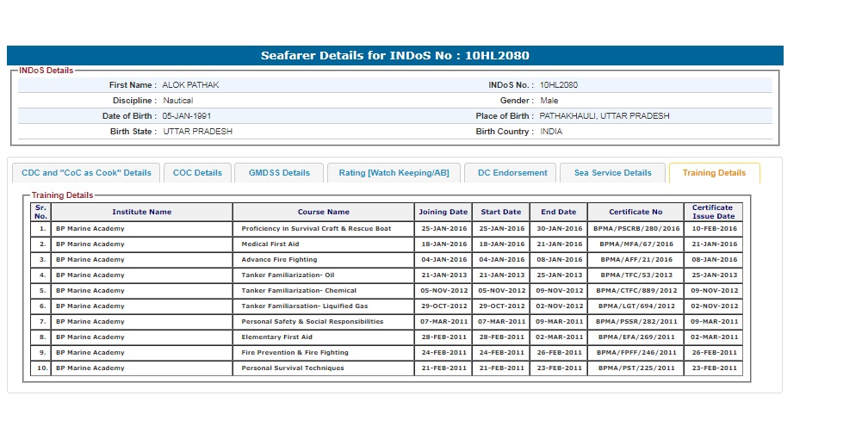Open the CDC and "CoC as Cook" Details tab
The height and width of the screenshot is (439, 868).
pos(86,173)
